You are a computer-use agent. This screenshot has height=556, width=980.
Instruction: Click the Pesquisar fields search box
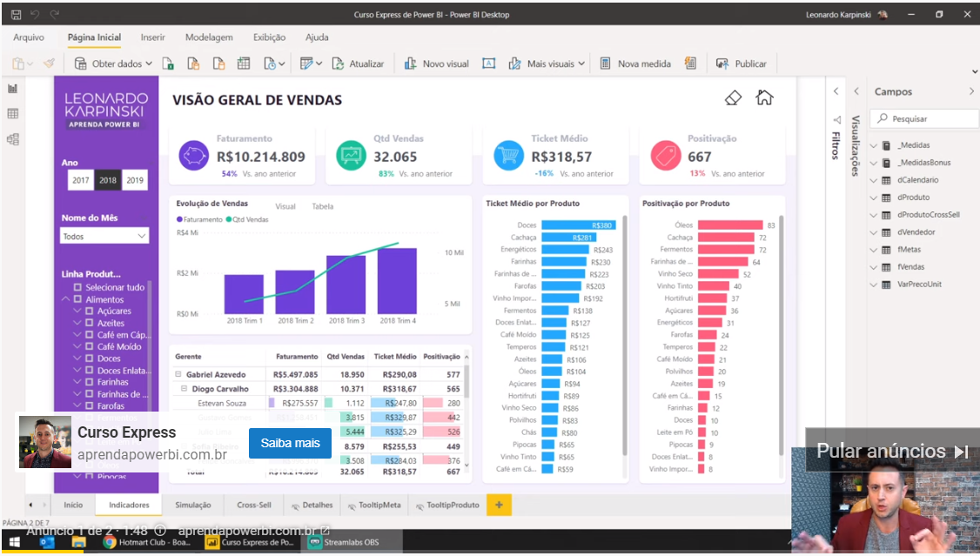coord(923,118)
